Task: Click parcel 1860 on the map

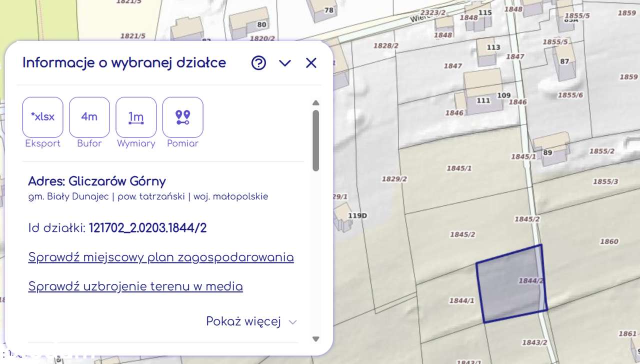Action: [x=608, y=241]
